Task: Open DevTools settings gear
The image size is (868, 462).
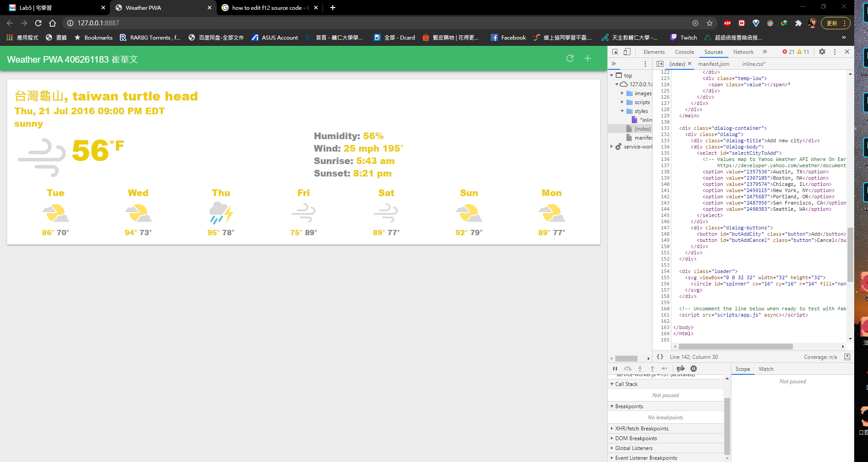Action: pos(822,52)
